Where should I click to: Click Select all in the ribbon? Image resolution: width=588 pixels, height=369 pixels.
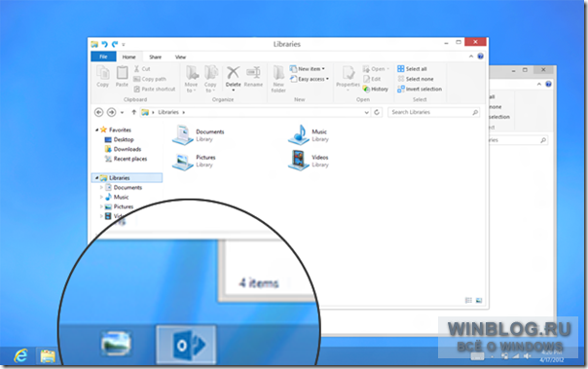(x=412, y=69)
